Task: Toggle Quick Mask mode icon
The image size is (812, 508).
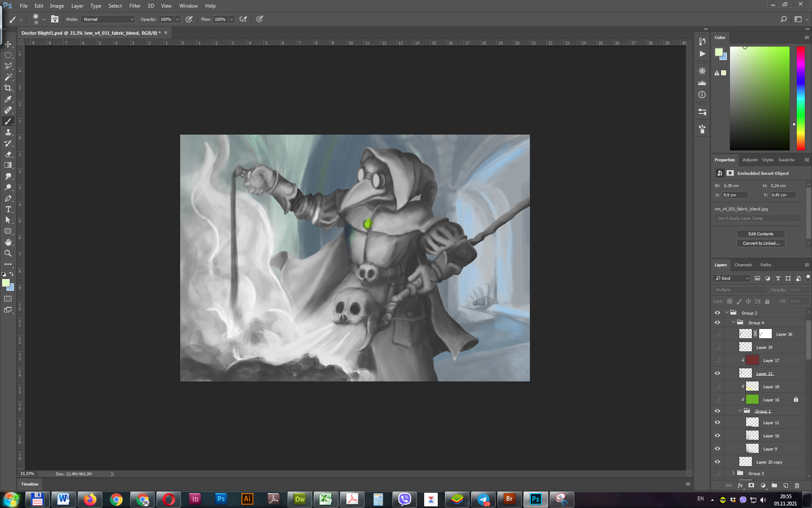Action: point(8,299)
